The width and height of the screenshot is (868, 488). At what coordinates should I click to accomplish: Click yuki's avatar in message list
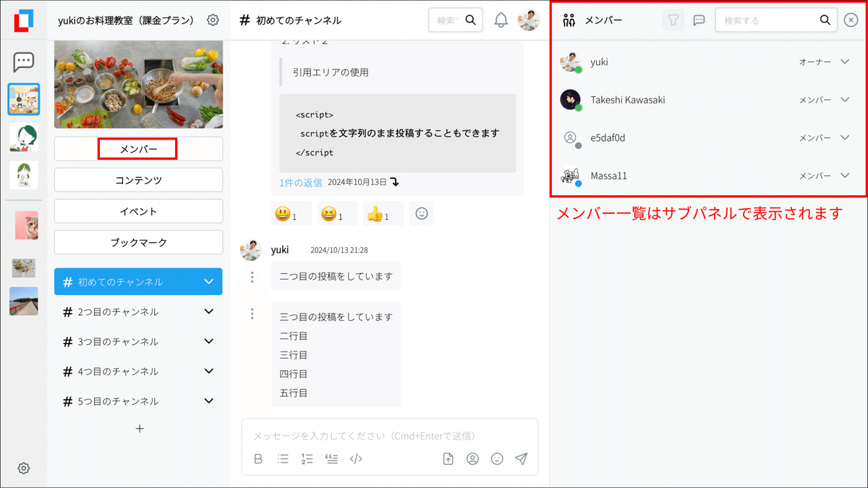coord(250,250)
